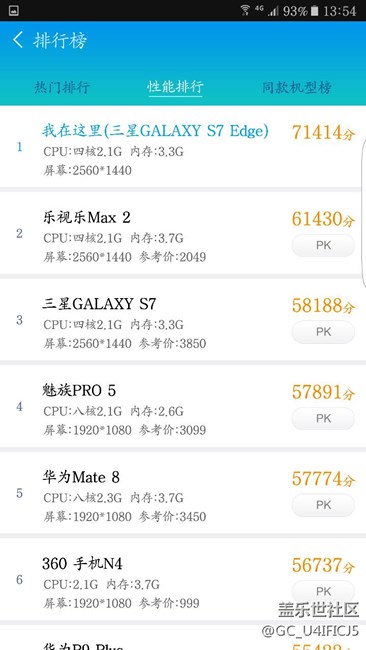Switch to the 热门排行 tab

[x=62, y=87]
